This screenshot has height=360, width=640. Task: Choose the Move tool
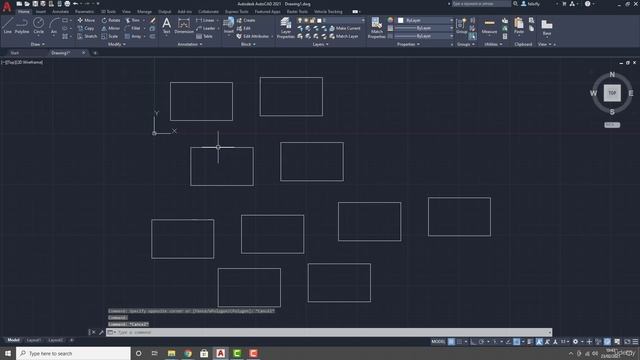point(86,20)
